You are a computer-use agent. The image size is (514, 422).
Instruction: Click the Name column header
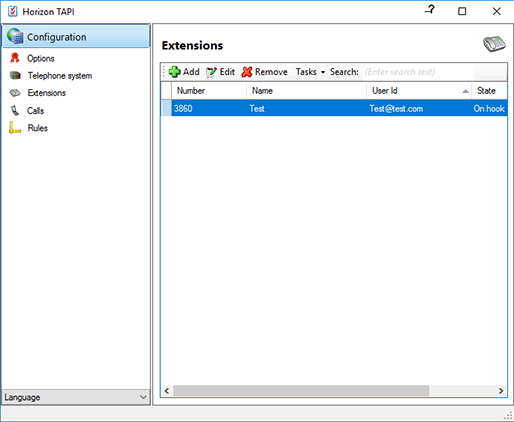[306, 91]
